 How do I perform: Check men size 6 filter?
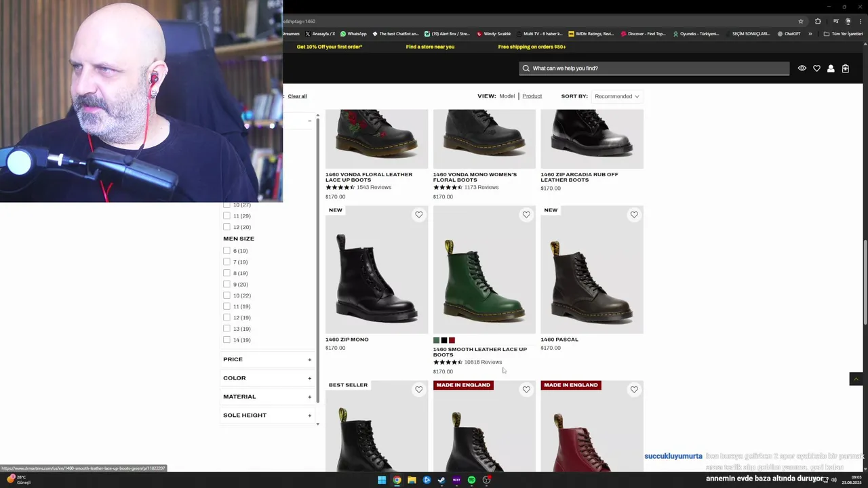pos(226,251)
